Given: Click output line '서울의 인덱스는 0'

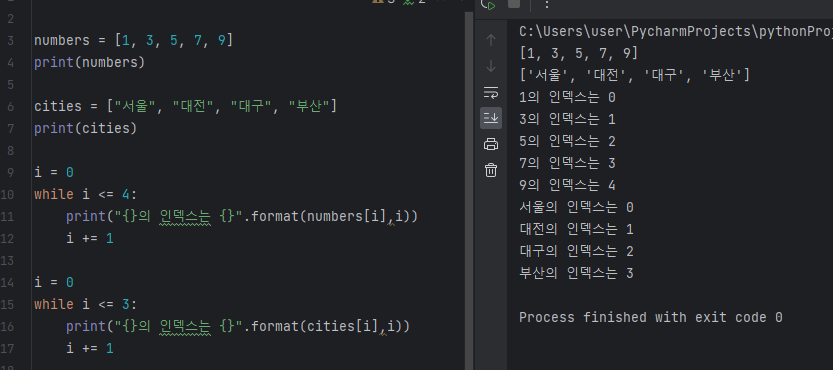Looking at the screenshot, I should pos(576,207).
